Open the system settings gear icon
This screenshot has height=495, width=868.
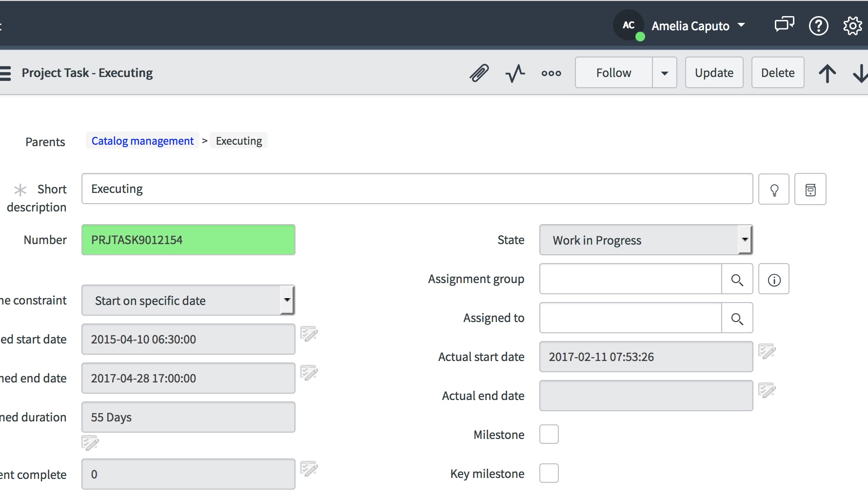click(x=853, y=25)
